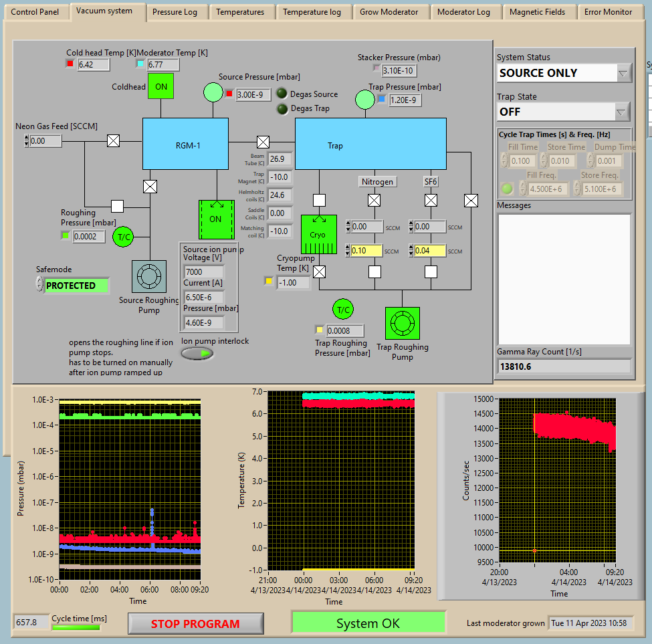Open the System Status dropdown

[623, 73]
